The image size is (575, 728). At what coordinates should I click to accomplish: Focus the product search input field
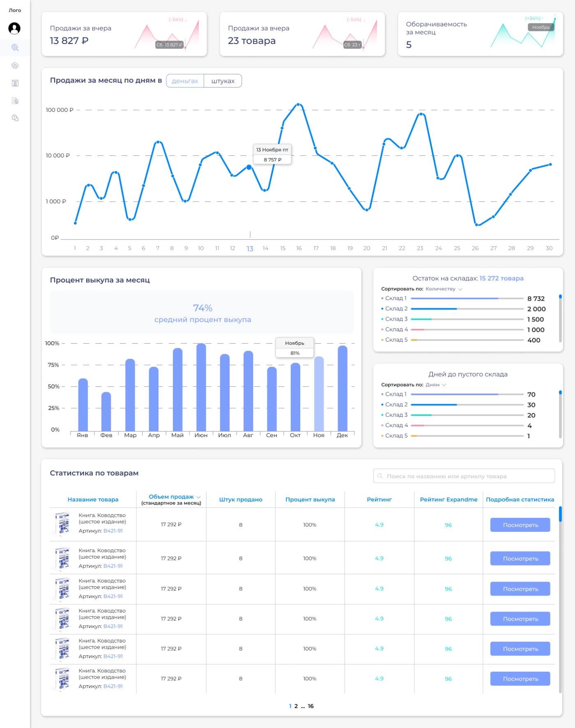coord(464,476)
